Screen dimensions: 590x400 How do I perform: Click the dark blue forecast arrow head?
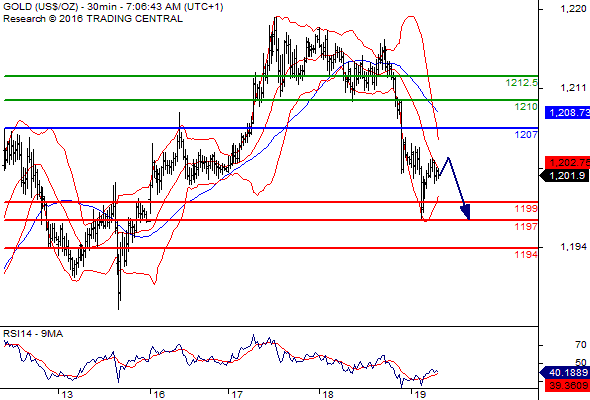[x=467, y=212]
